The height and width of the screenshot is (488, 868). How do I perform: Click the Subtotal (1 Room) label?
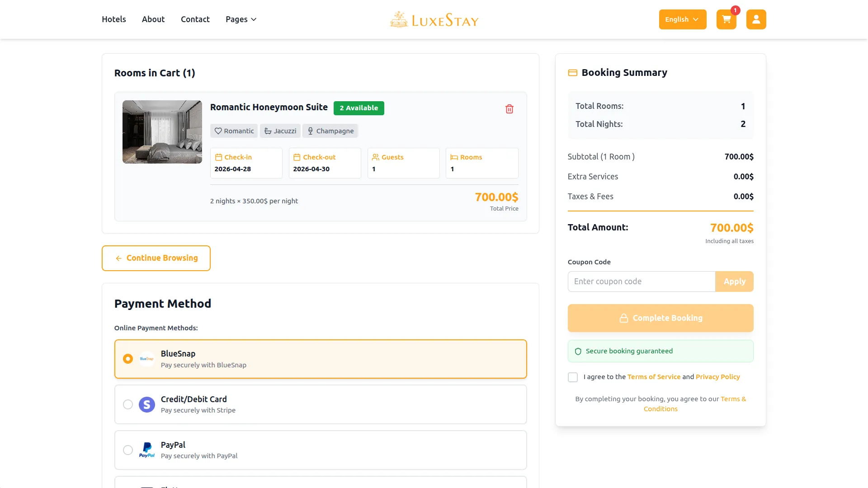[x=601, y=157]
